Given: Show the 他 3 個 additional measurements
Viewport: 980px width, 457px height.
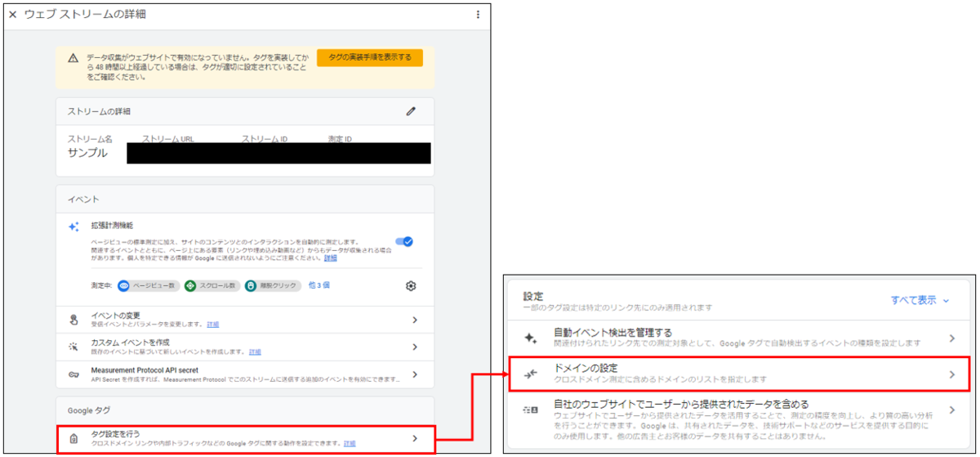Looking at the screenshot, I should tap(318, 285).
